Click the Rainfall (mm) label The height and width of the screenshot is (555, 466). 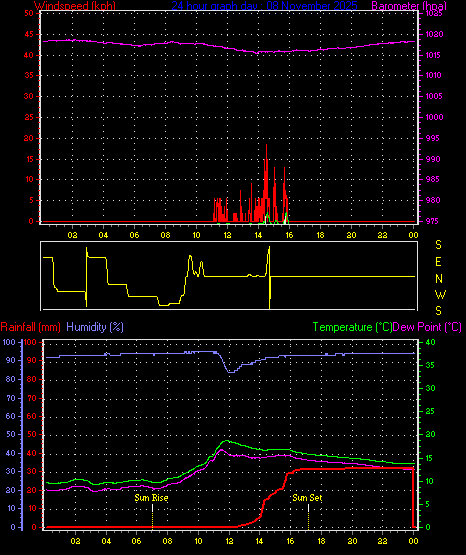tap(30, 327)
